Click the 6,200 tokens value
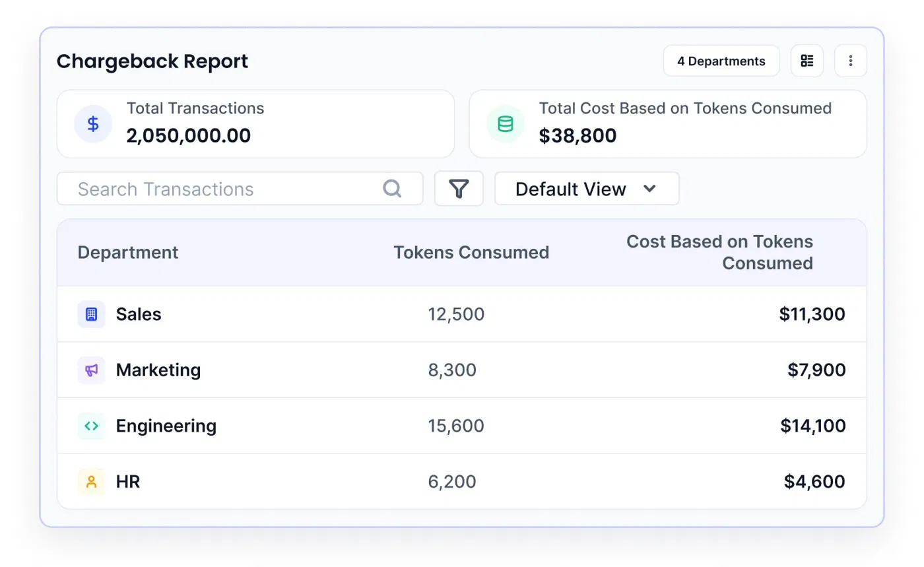Screen dimensions: 924x567 point(452,482)
